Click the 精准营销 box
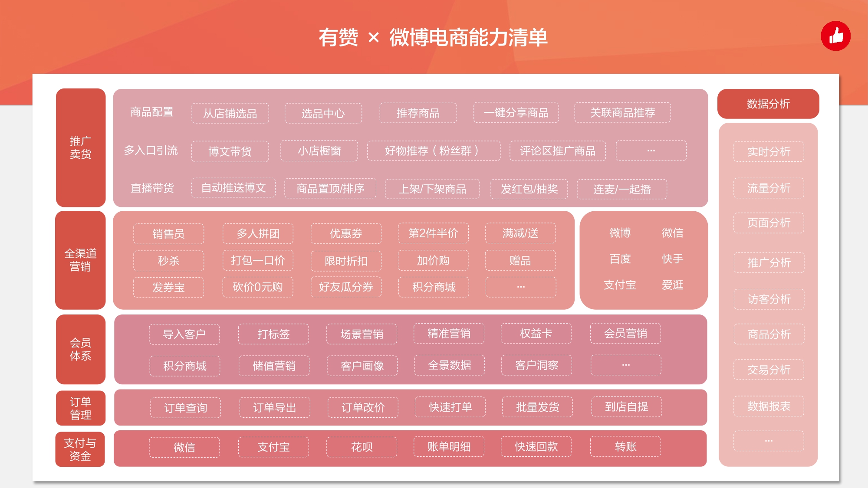This screenshot has height=488, width=868. click(x=449, y=333)
